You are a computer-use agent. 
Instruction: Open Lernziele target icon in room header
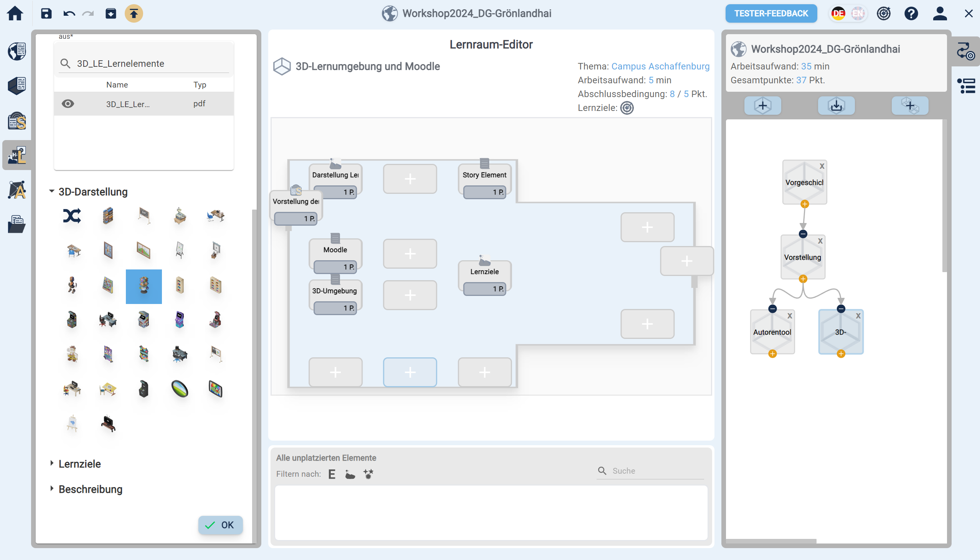pos(627,108)
